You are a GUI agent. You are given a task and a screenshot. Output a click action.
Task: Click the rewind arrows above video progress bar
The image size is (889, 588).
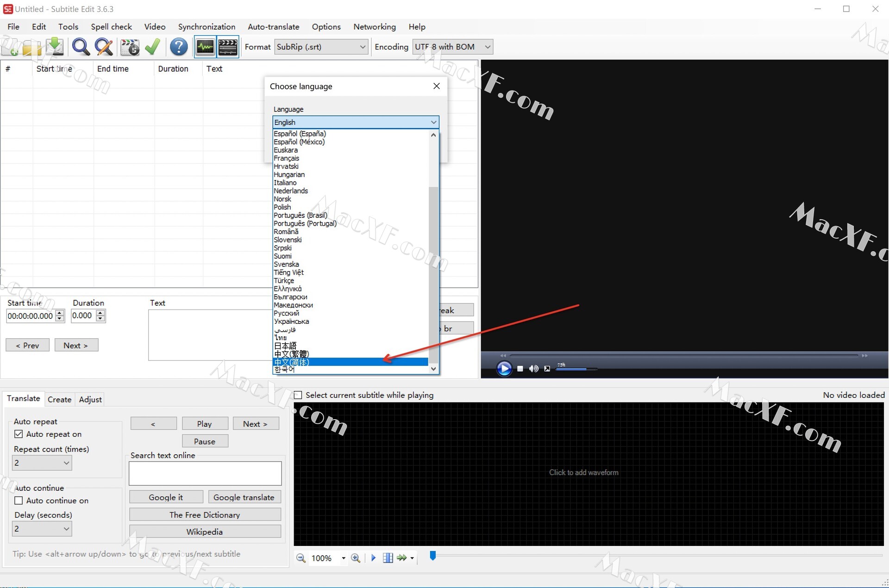point(503,355)
